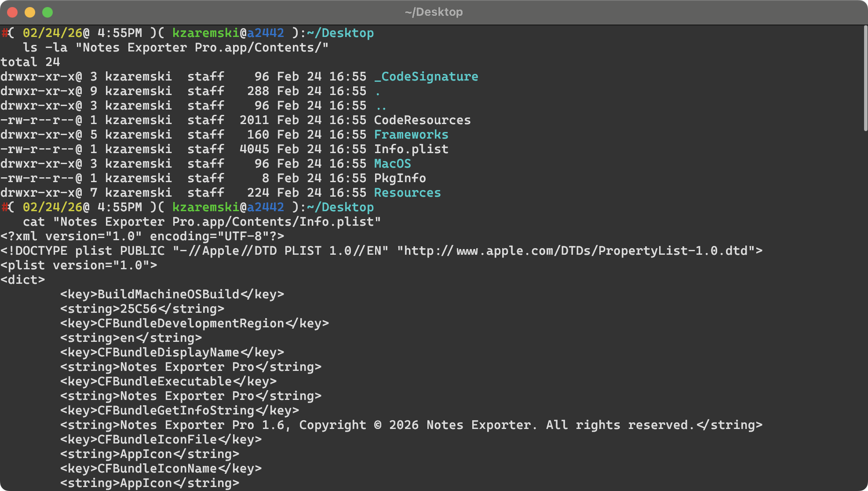Select the a2442 hostname text
This screenshot has width=868, height=491.
click(x=266, y=32)
